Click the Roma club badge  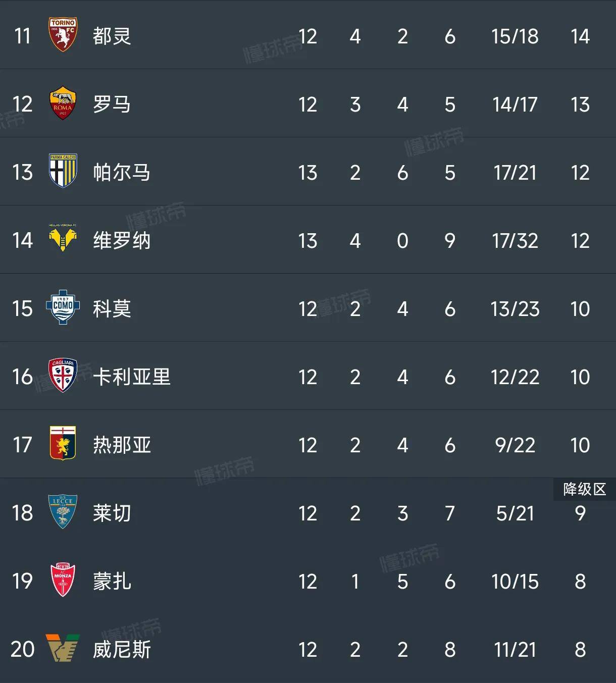tap(62, 104)
